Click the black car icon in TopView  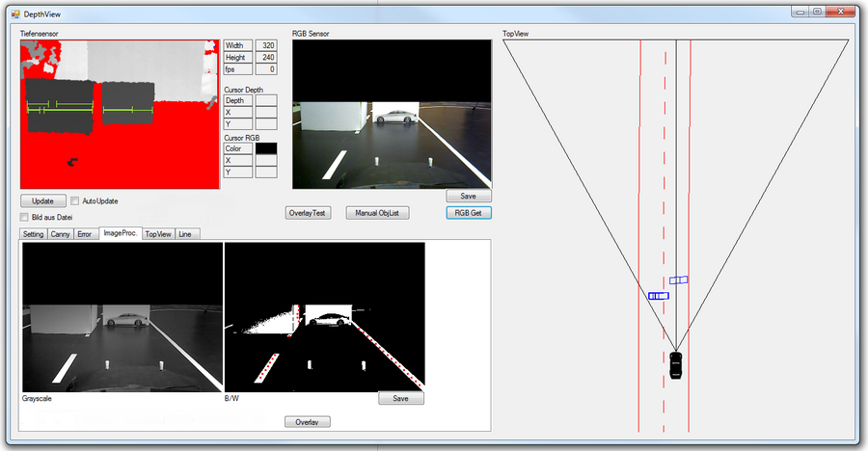point(676,365)
